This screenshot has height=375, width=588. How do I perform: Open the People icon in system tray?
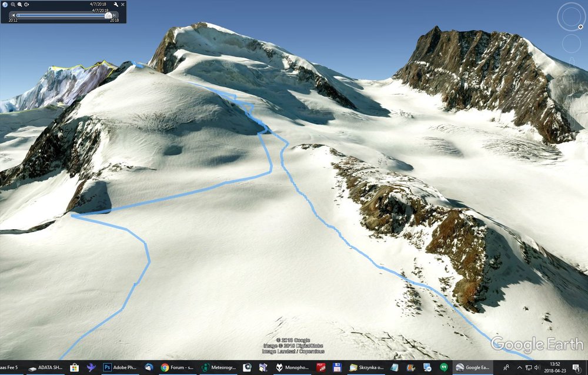[x=506, y=367]
